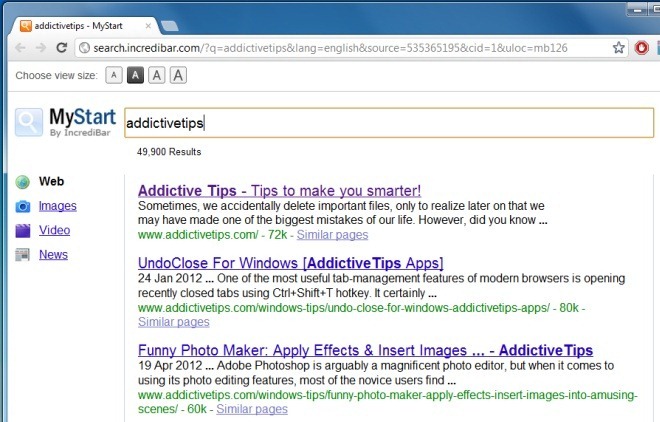The image size is (660, 422).
Task: Open the 'Addictive Tips - Tips to make you smarter!' result
Action: (279, 191)
